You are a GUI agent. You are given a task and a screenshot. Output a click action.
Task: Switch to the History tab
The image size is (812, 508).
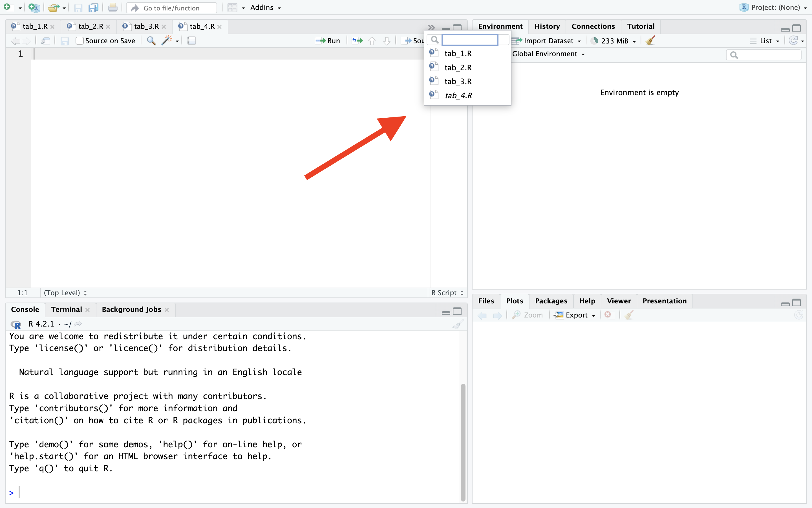(547, 26)
